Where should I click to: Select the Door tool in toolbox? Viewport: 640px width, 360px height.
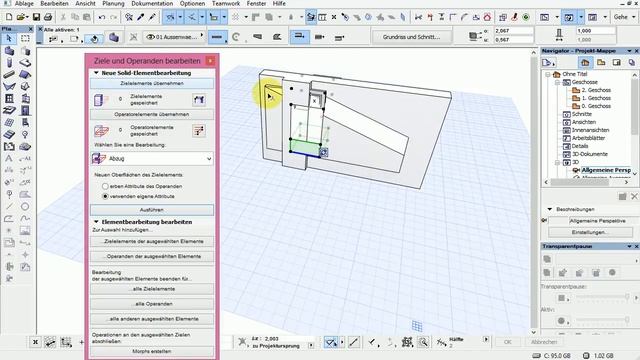point(25,111)
